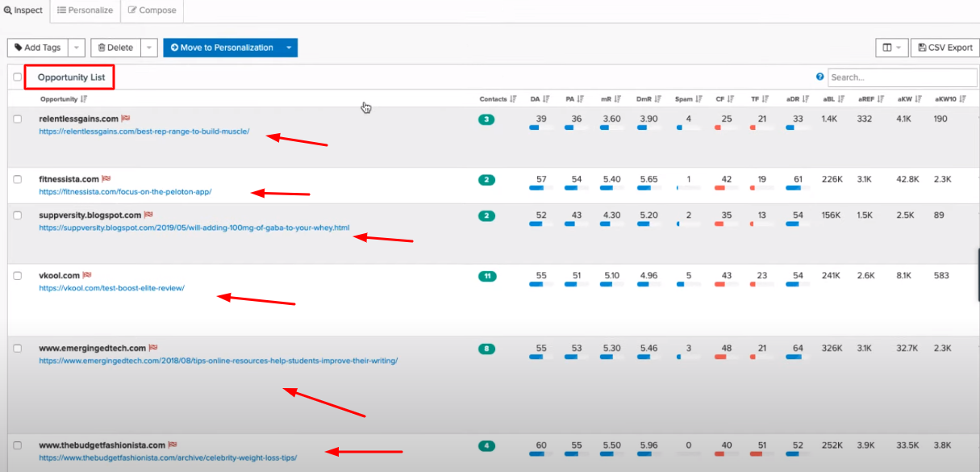Click Move to Personalization button
980x472 pixels.
[x=222, y=48]
